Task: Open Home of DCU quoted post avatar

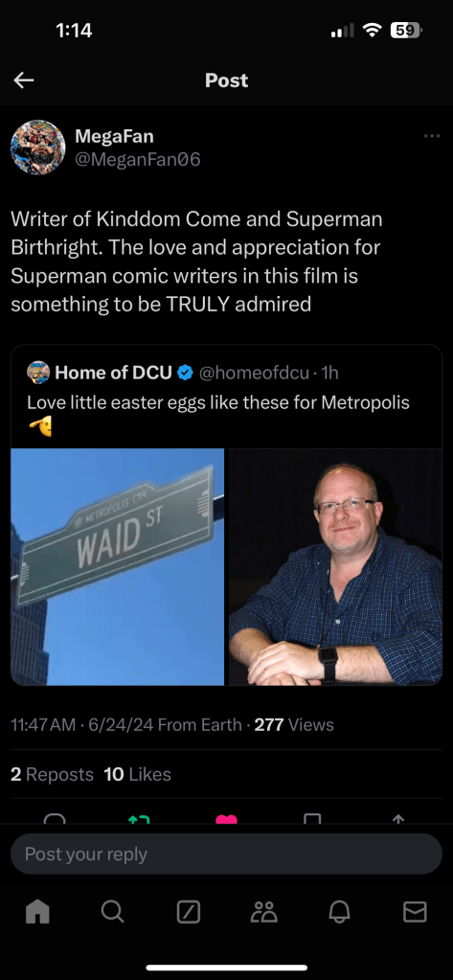Action: tap(38, 373)
